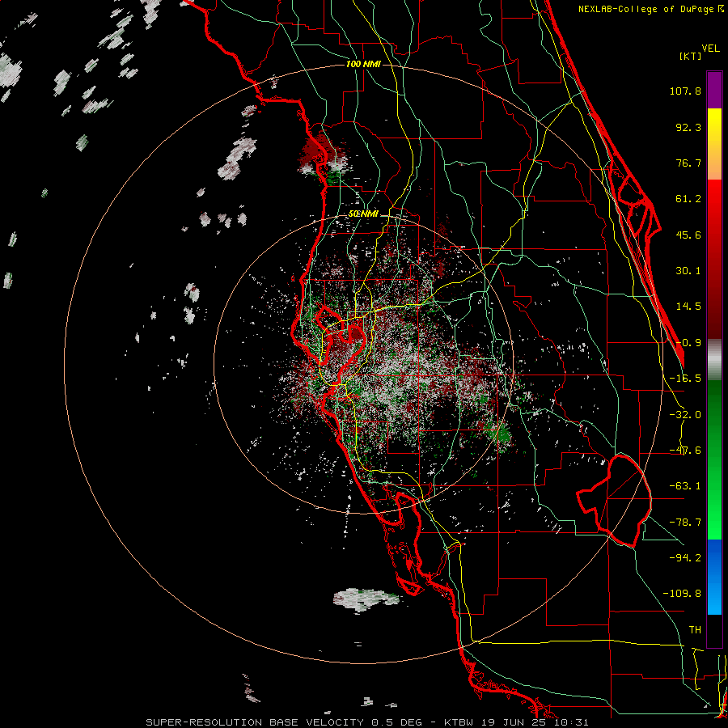Select the -16.5 velocity scale value

coord(685,379)
